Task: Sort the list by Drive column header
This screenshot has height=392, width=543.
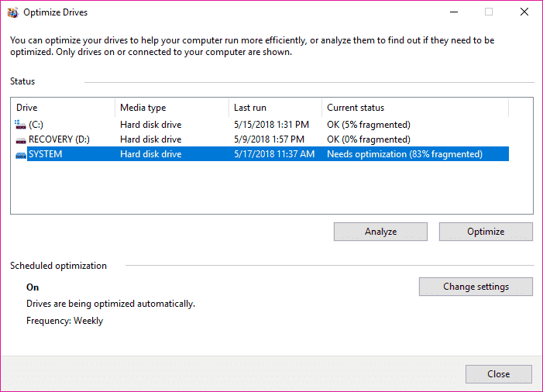Action: 64,108
